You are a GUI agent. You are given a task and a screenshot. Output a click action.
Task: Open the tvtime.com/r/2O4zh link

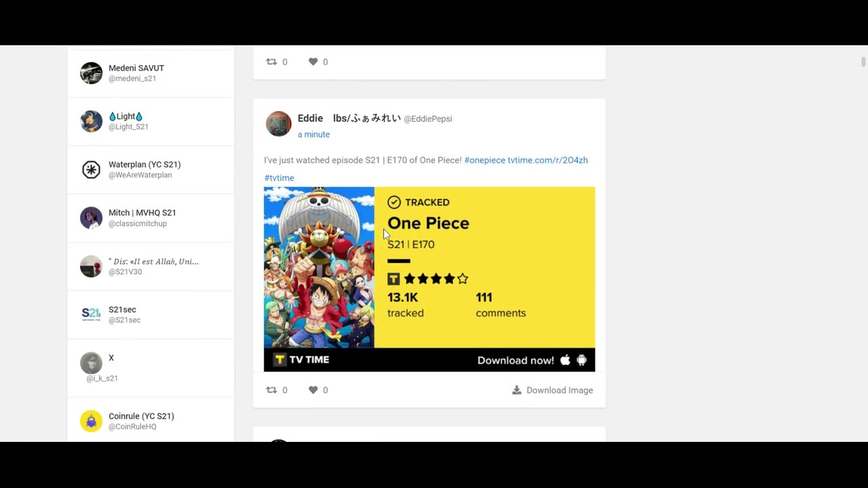tap(548, 160)
